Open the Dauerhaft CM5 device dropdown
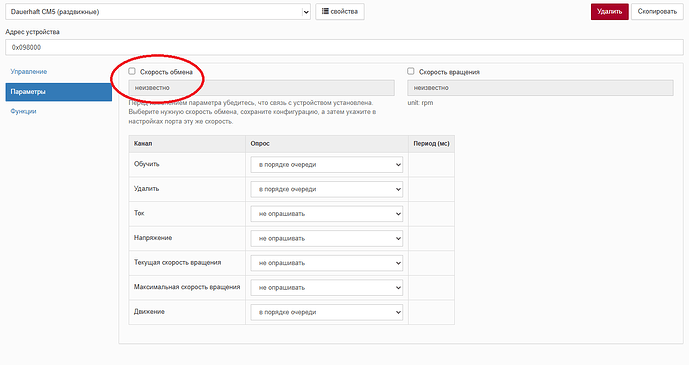The width and height of the screenshot is (689, 365). pos(158,12)
